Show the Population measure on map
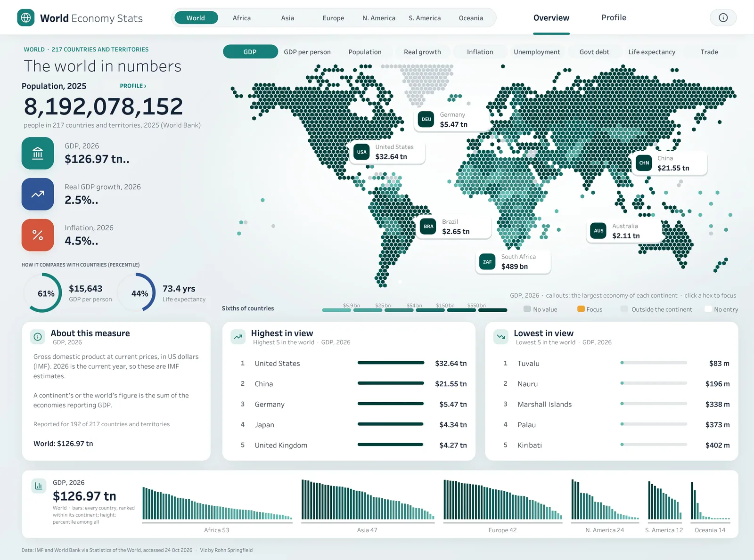Screen dimensions: 754x560 click(365, 52)
